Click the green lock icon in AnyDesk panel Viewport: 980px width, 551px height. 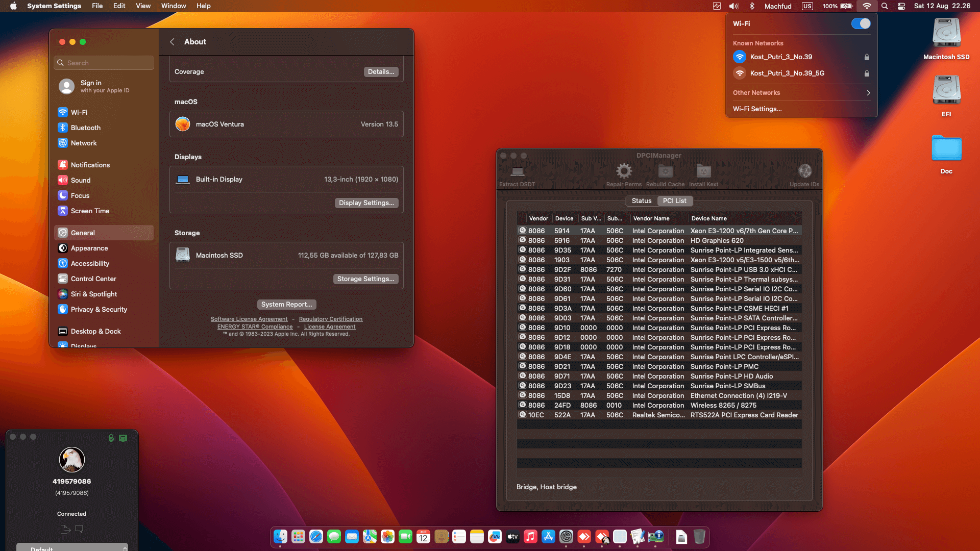(x=111, y=438)
